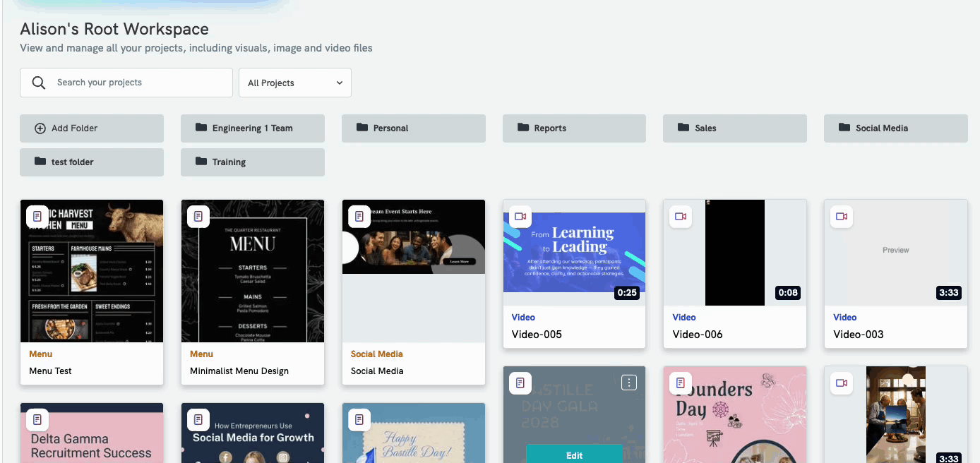Click document icon on Minimalist Menu Design card
Viewport: 980px width, 463px height.
tap(198, 216)
